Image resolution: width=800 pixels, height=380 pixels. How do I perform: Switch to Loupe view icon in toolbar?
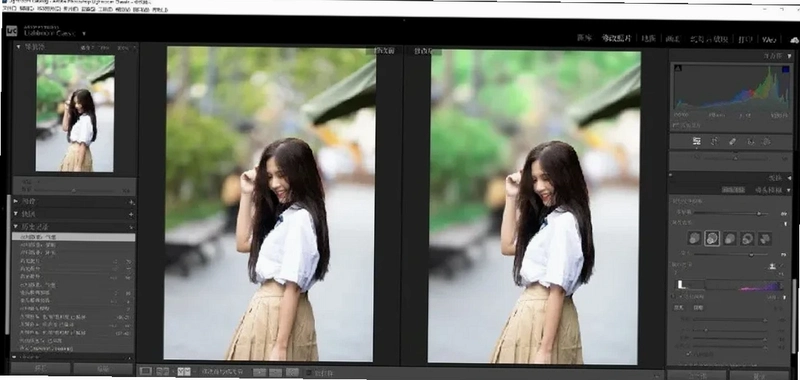point(145,371)
